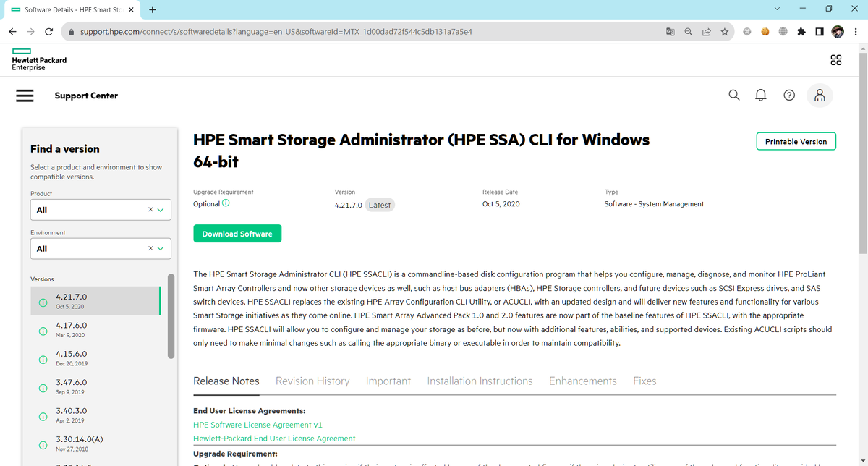
Task: Clear the Environment selection with X
Action: (x=150, y=249)
